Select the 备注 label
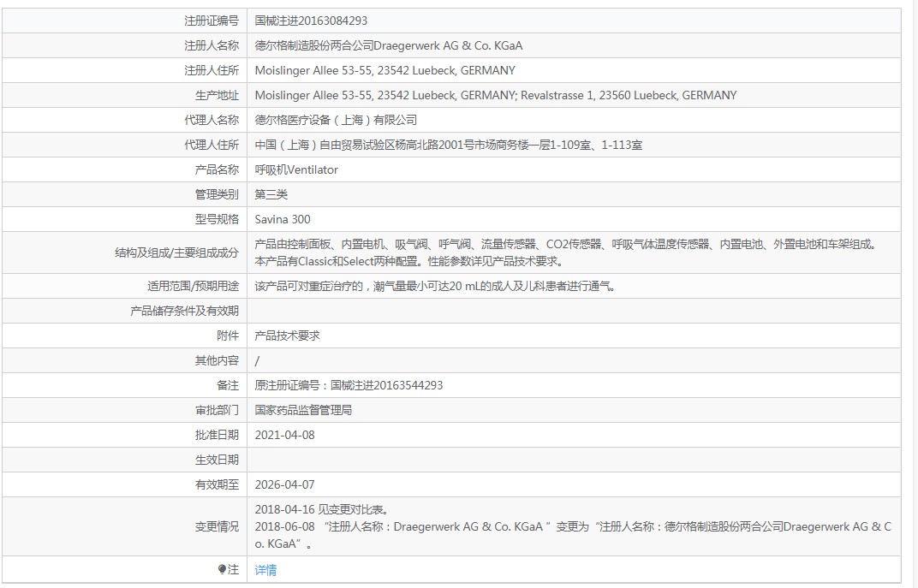Screen dimensions: 918x588 point(228,385)
